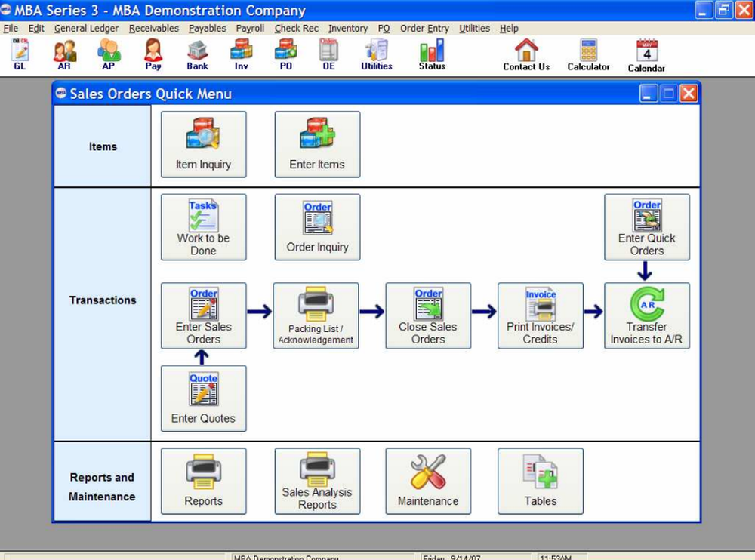Open the Help menu
Viewport: 755px width, 560px height.
click(509, 29)
